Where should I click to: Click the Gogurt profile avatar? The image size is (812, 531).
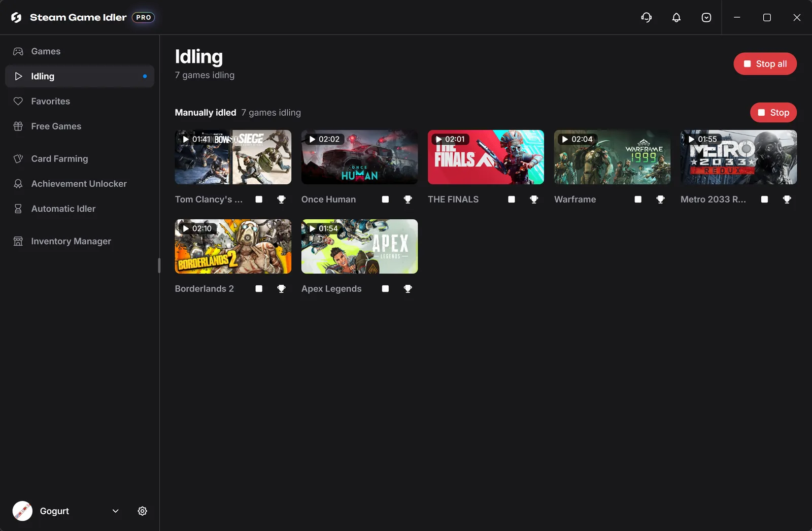22,511
